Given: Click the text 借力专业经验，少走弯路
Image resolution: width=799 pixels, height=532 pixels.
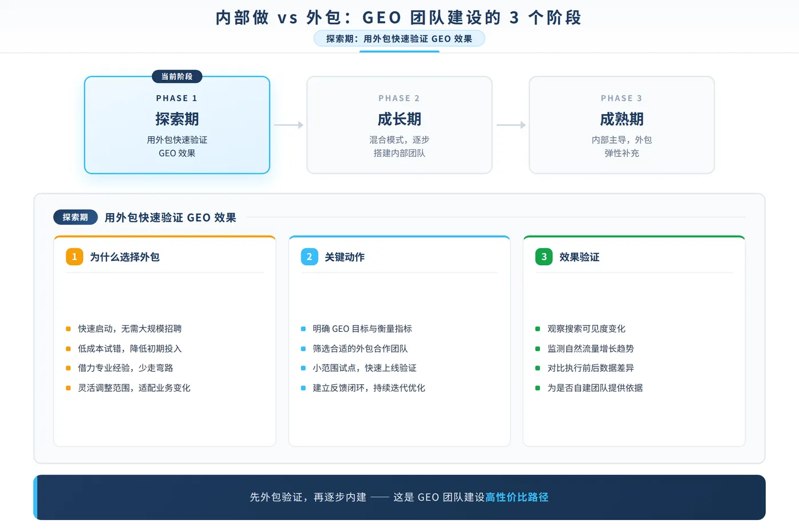Looking at the screenshot, I should (126, 368).
